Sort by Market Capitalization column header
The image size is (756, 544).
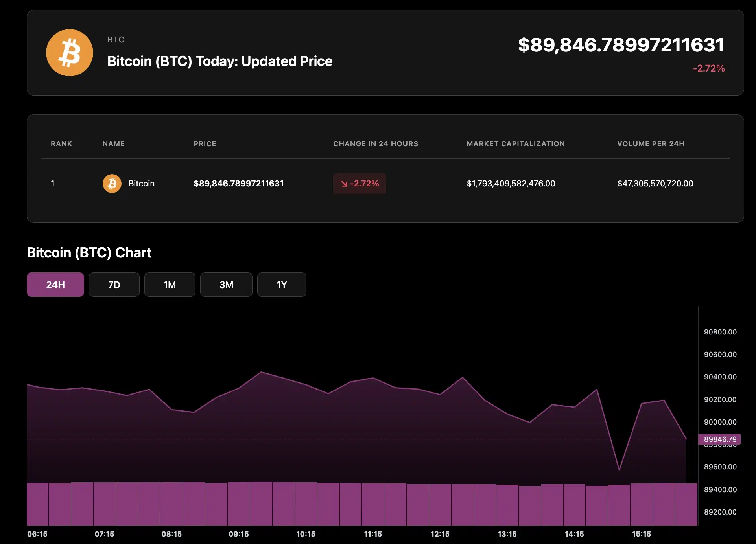[515, 144]
